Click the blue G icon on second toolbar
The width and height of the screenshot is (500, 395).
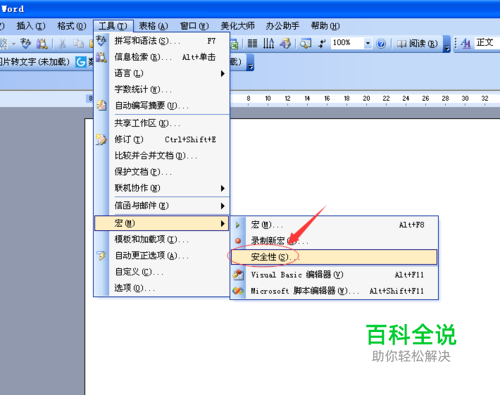pyautogui.click(x=80, y=62)
